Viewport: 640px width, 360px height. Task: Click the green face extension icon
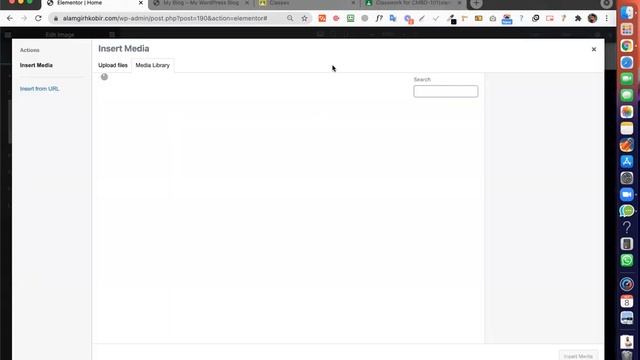(350, 18)
